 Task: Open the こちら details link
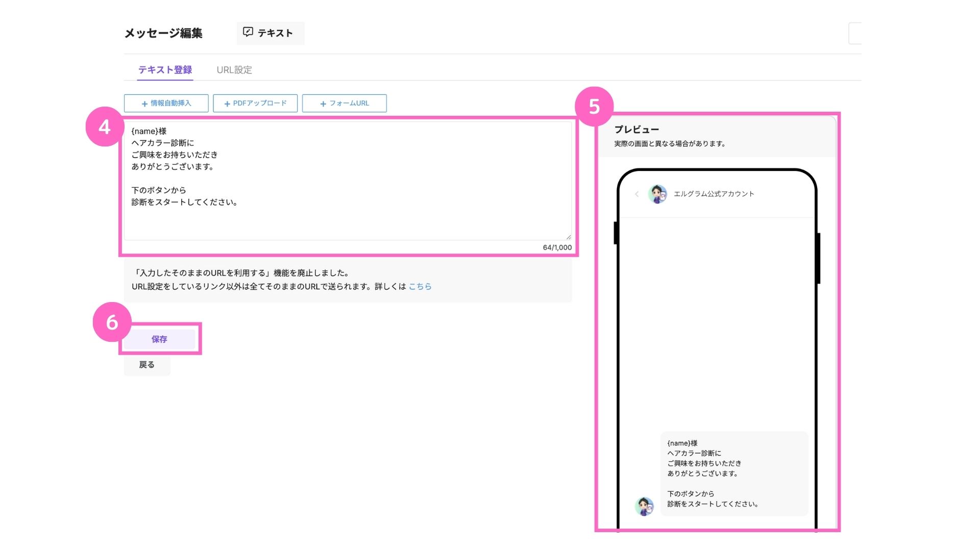pos(420,287)
